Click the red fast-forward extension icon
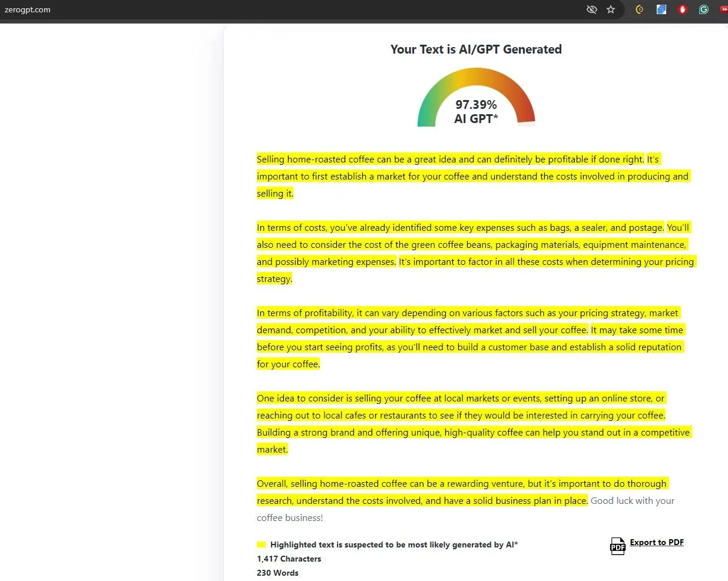Viewport: 728px width, 581px height. point(724,9)
